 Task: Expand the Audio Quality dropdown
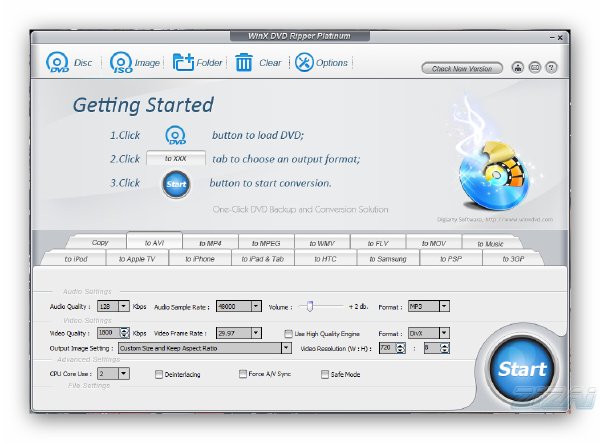click(124, 306)
